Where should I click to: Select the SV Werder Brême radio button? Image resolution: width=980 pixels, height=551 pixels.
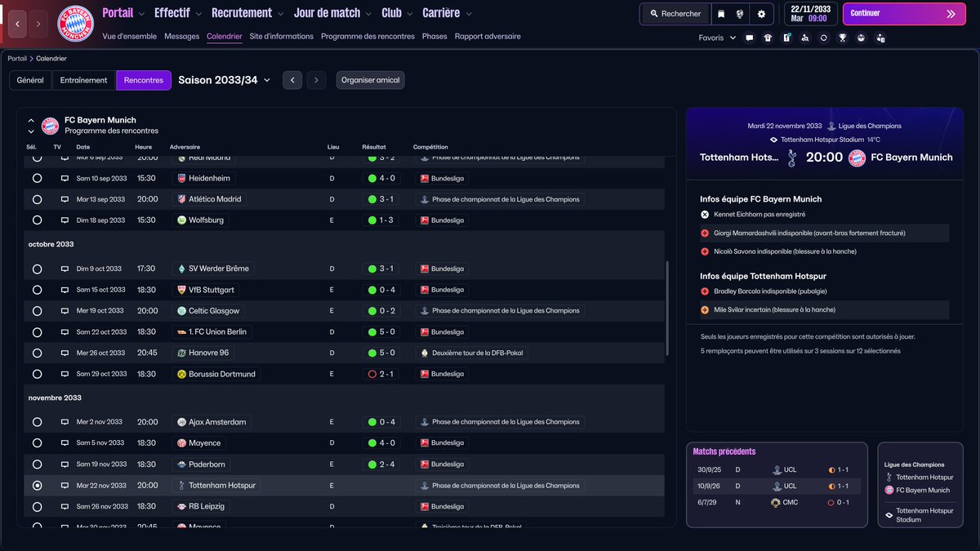(x=37, y=269)
